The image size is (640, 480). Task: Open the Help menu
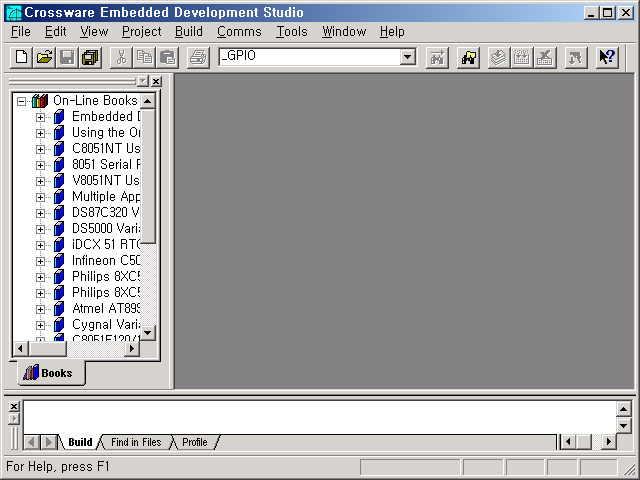click(x=392, y=31)
